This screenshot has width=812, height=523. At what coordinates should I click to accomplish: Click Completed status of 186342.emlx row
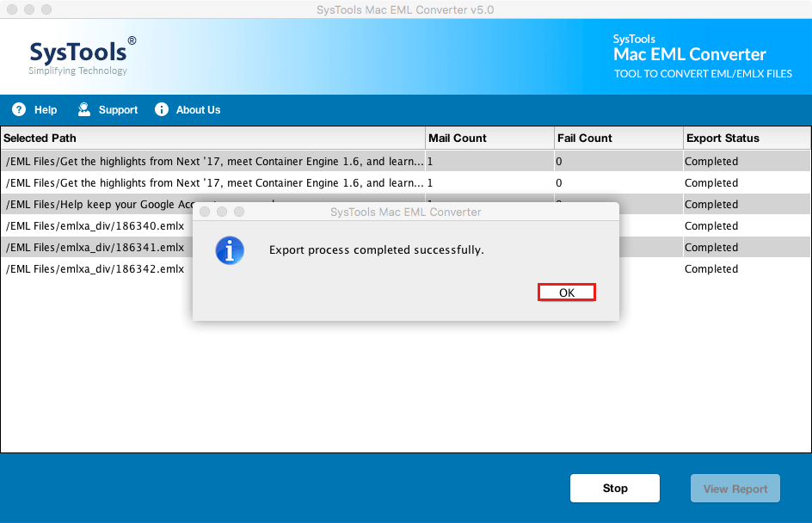click(x=711, y=268)
